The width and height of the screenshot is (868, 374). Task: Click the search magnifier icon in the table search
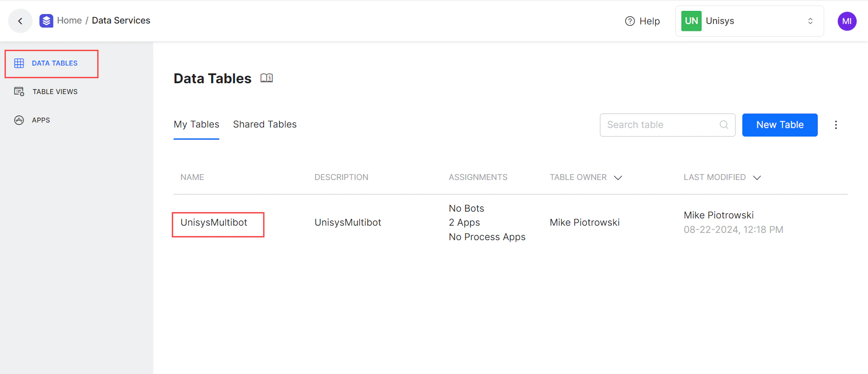(x=724, y=125)
